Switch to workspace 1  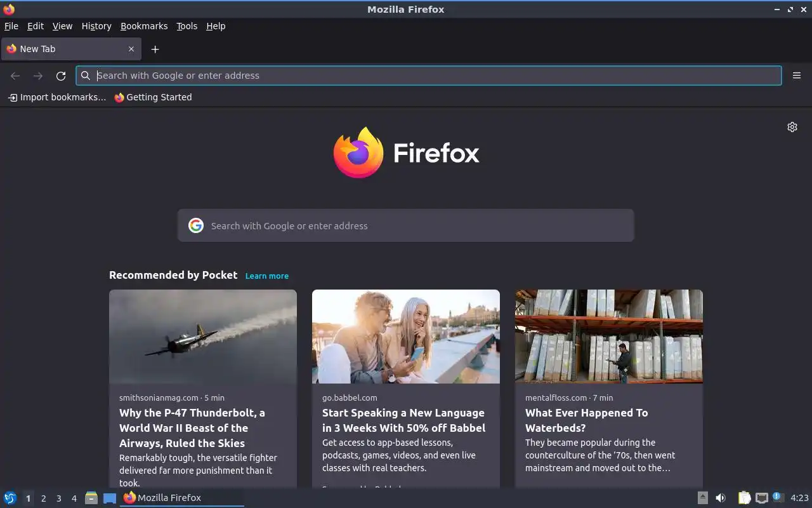(x=28, y=498)
